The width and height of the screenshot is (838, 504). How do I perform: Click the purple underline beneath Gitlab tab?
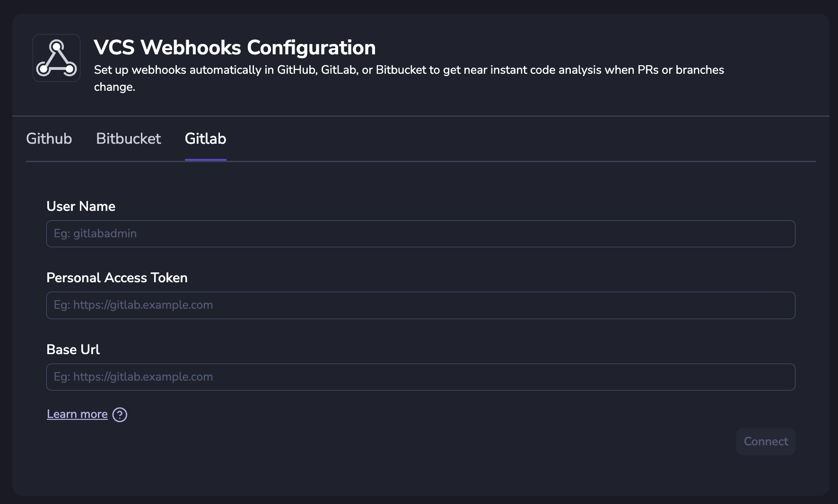[x=205, y=160]
